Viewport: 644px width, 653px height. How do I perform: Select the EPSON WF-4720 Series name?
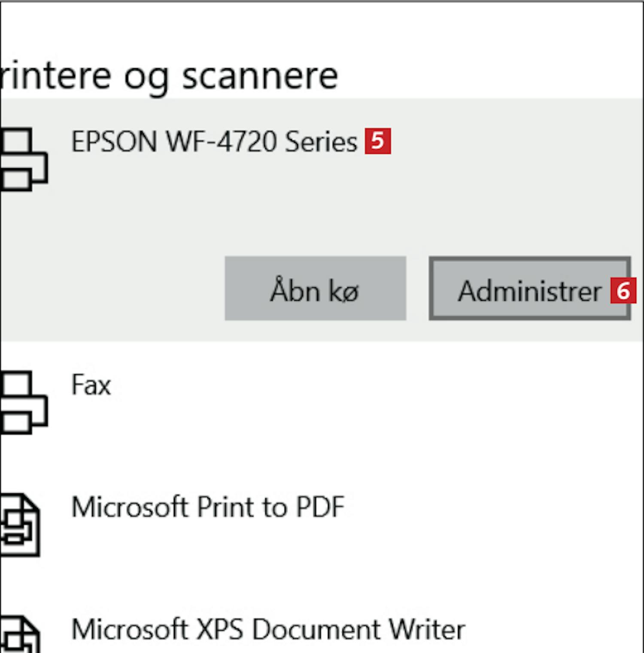tap(214, 141)
